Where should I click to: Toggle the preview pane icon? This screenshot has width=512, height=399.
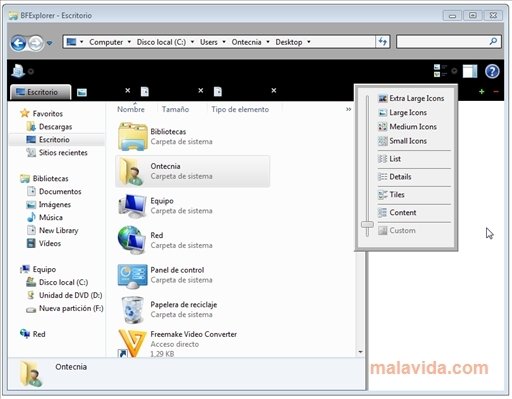(x=470, y=71)
